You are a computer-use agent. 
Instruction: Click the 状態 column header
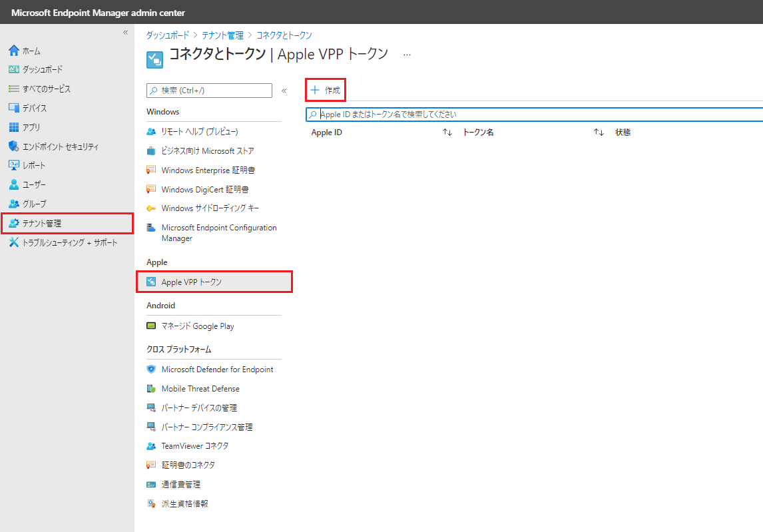(623, 133)
